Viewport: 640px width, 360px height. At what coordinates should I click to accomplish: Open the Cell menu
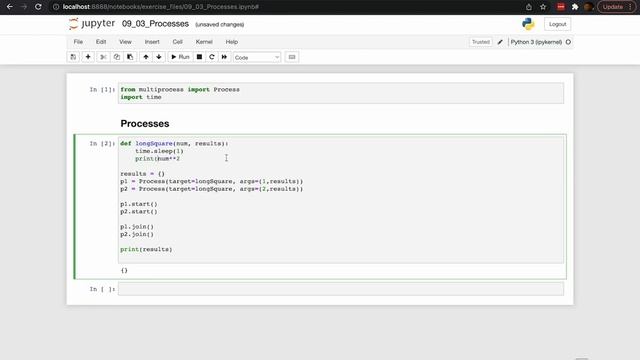(x=178, y=42)
